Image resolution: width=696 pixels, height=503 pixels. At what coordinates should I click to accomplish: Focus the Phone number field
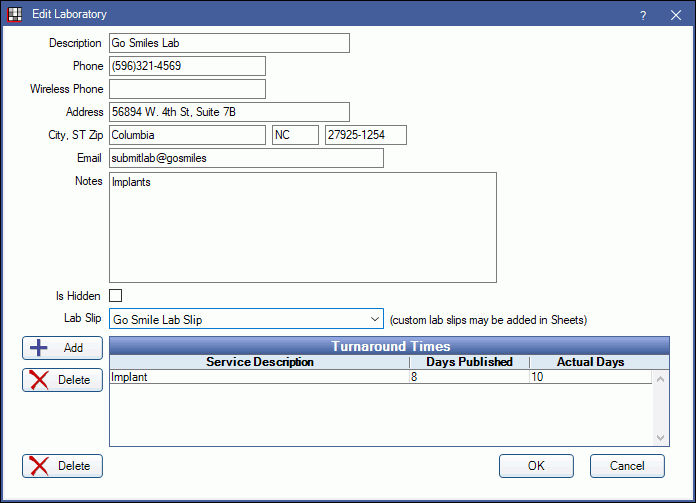[187, 66]
